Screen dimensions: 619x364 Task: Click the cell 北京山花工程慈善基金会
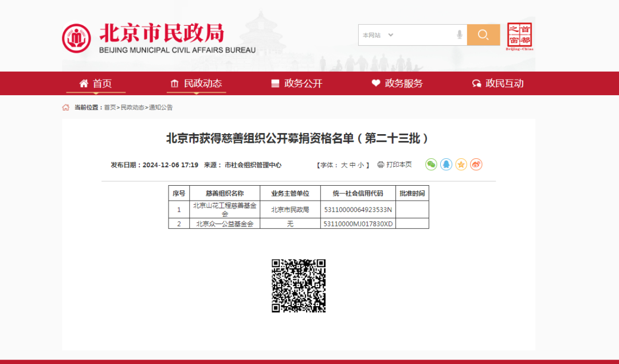[x=225, y=209]
